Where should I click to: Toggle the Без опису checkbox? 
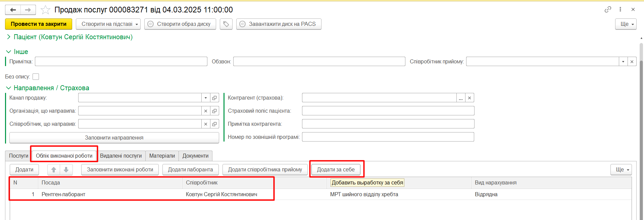(36, 77)
